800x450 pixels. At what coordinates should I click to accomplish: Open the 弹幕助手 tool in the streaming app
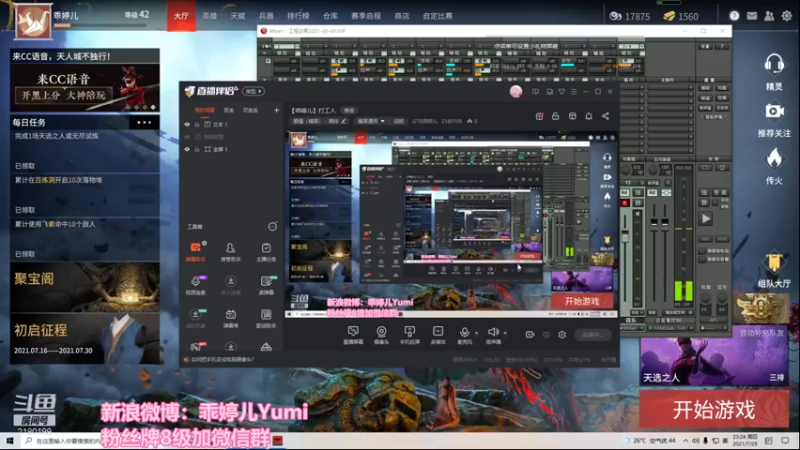tap(195, 251)
